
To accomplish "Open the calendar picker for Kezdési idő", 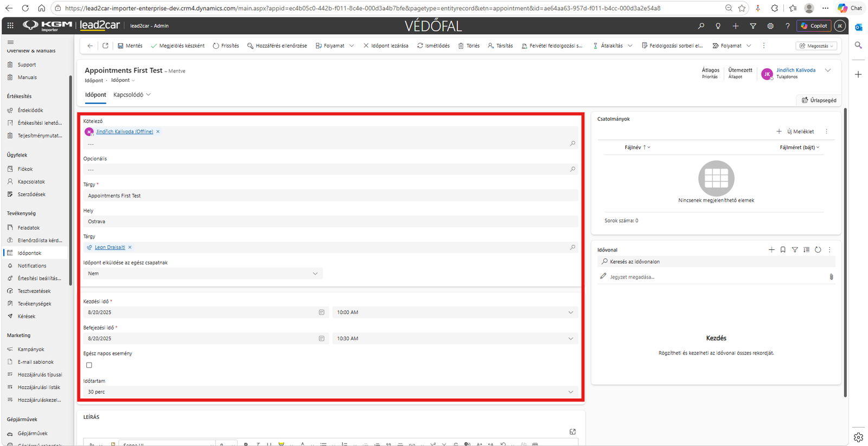I will [x=322, y=312].
